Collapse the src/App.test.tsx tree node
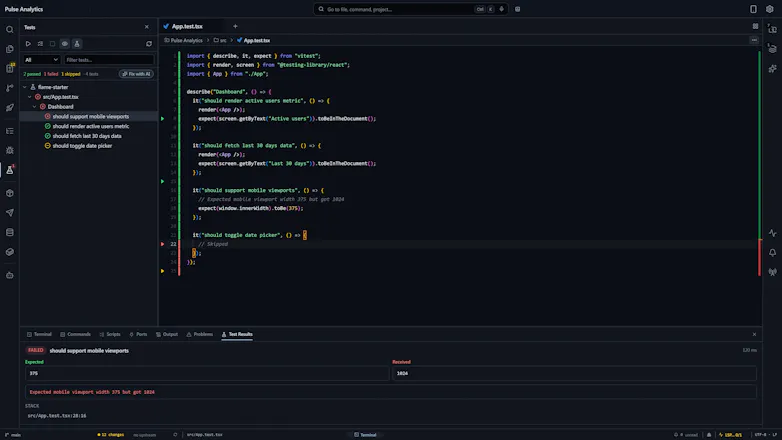Image resolution: width=782 pixels, height=440 pixels. (x=30, y=97)
